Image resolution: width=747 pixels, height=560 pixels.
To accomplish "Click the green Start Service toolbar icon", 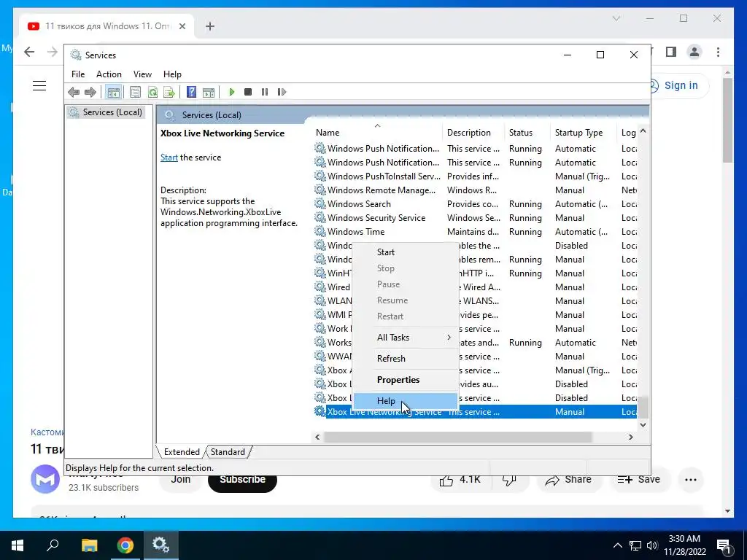I will [231, 92].
